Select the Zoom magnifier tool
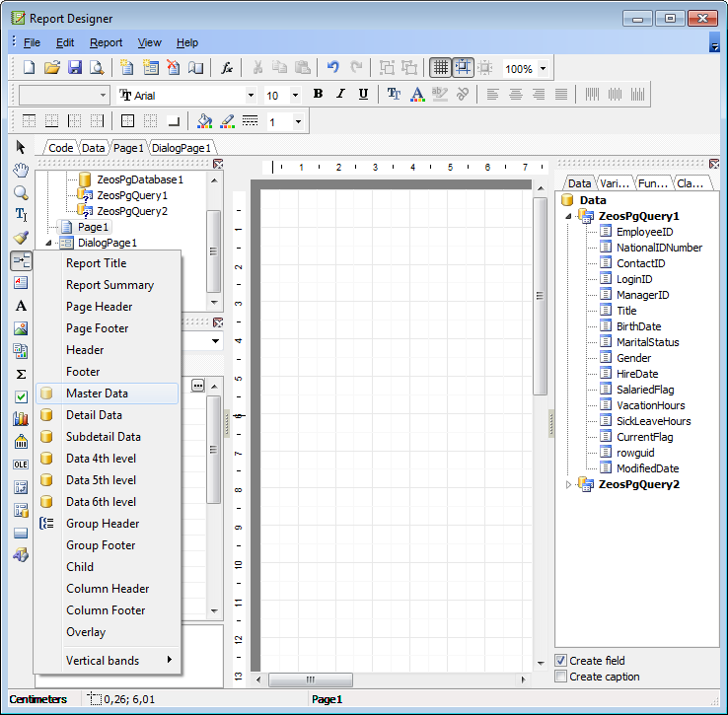728x715 pixels. tap(21, 192)
